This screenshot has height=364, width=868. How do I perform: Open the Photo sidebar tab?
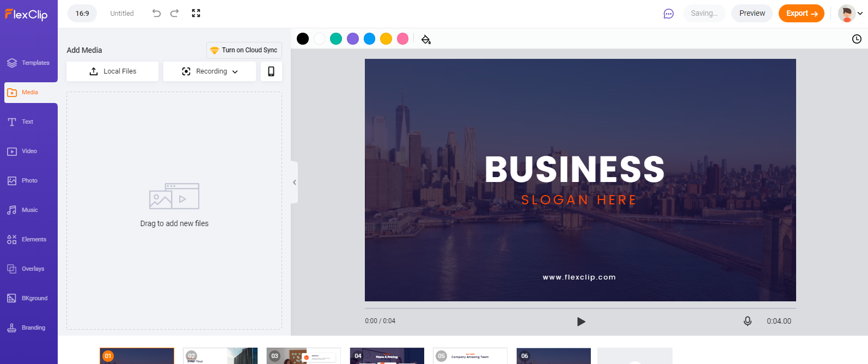click(28, 180)
